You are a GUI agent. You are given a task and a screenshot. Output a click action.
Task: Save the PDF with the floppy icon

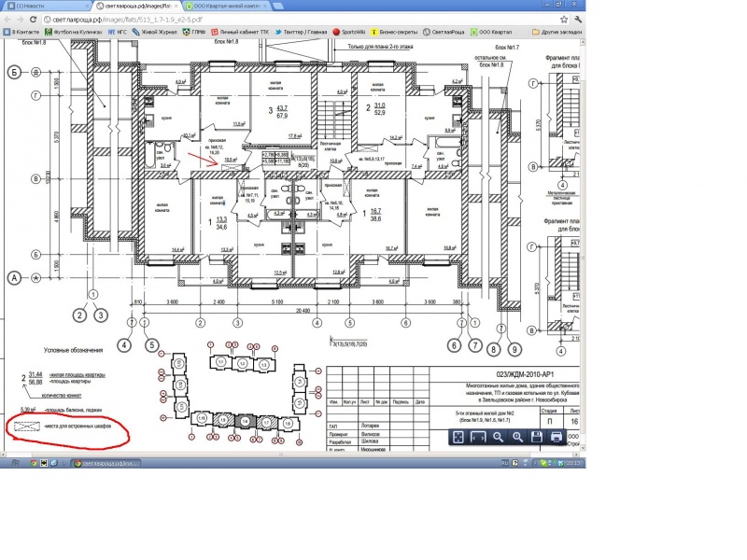click(x=538, y=437)
